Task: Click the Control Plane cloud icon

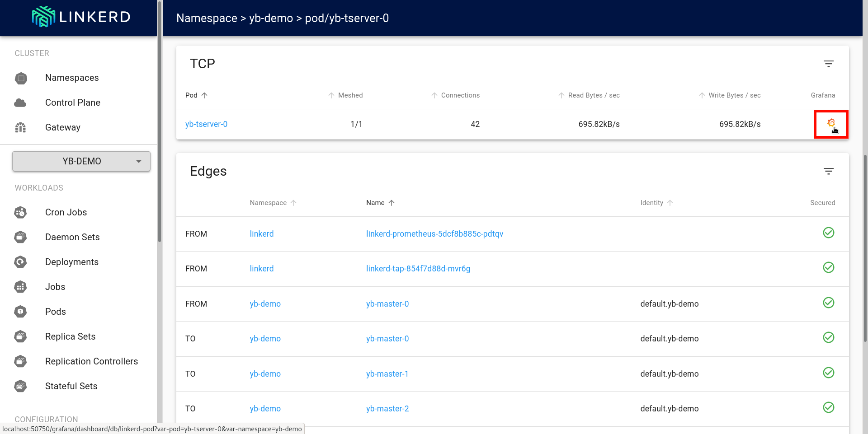Action: point(20,103)
